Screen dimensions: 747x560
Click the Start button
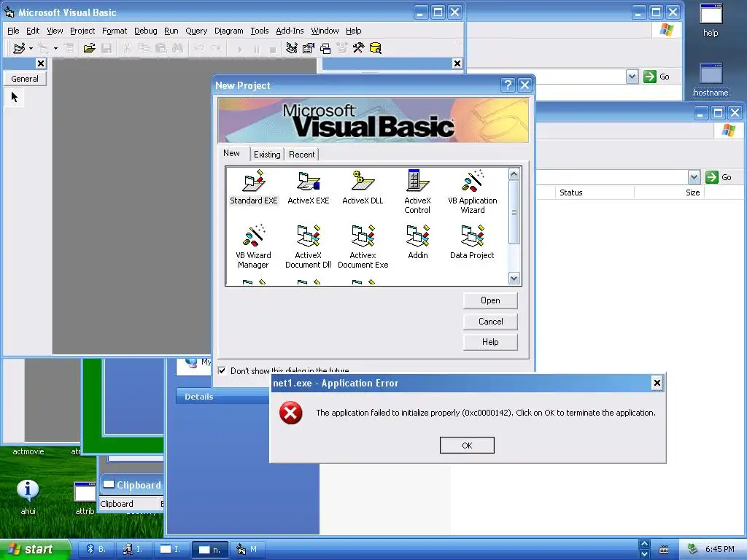click(35, 549)
